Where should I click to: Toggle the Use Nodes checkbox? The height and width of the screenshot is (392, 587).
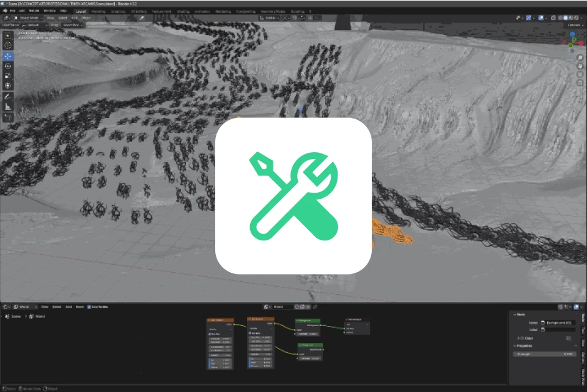[x=89, y=307]
